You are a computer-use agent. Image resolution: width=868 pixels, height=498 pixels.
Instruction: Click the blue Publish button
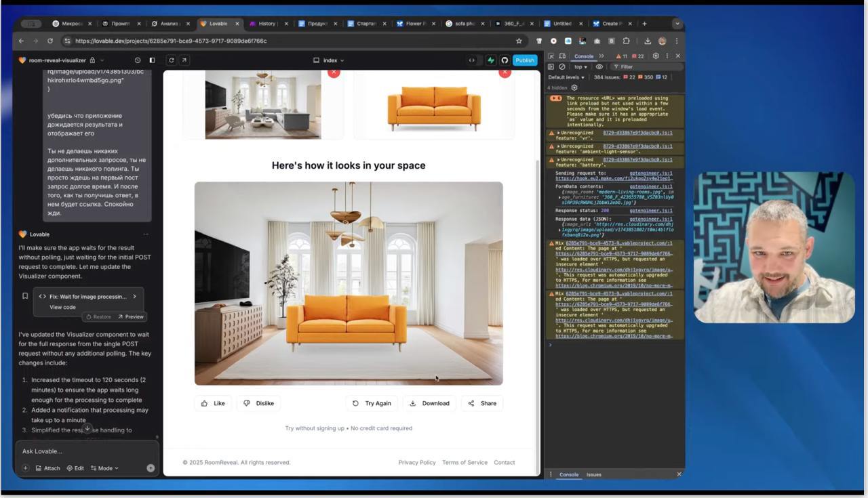point(525,60)
